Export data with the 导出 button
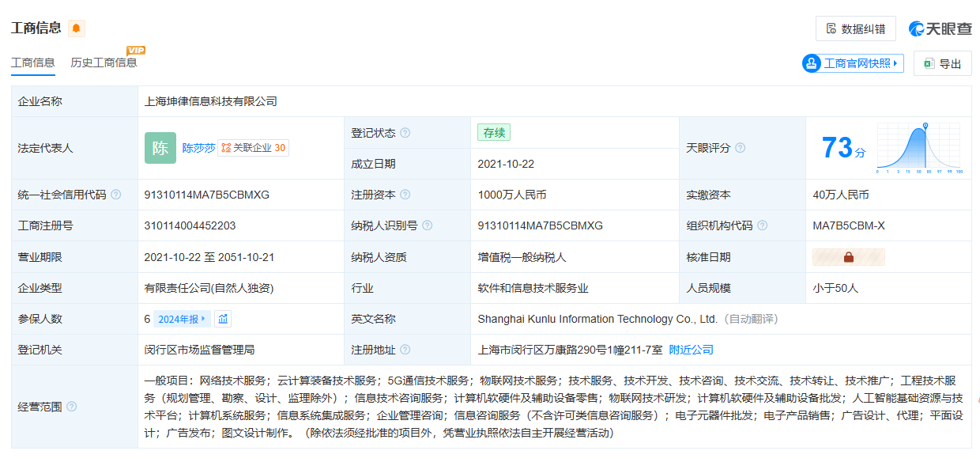980x462 pixels. (x=942, y=64)
